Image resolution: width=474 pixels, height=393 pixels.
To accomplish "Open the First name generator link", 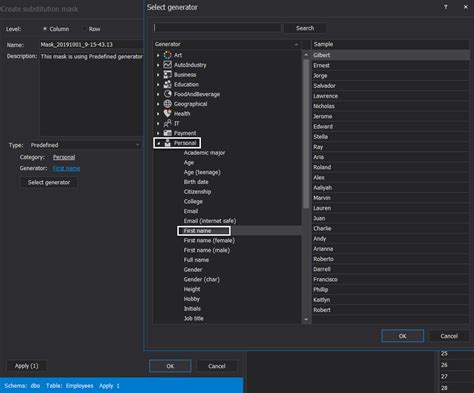I will [66, 168].
